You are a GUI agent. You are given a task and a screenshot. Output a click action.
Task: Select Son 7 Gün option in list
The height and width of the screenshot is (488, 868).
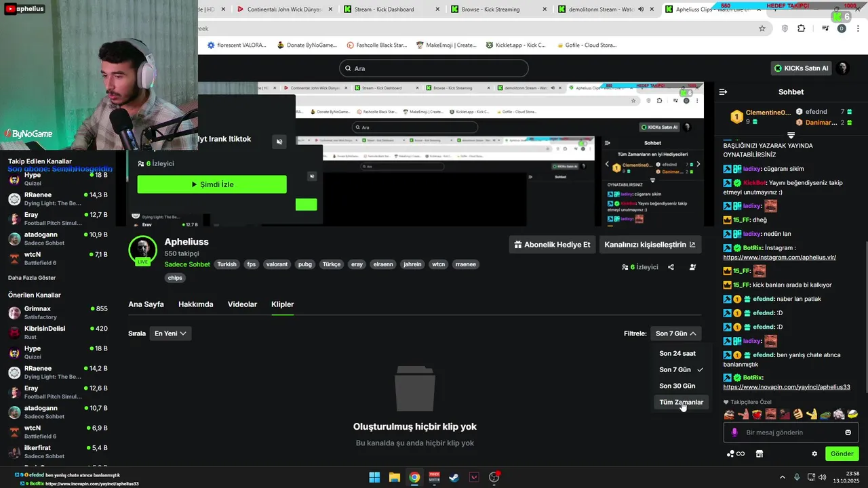pyautogui.click(x=681, y=369)
